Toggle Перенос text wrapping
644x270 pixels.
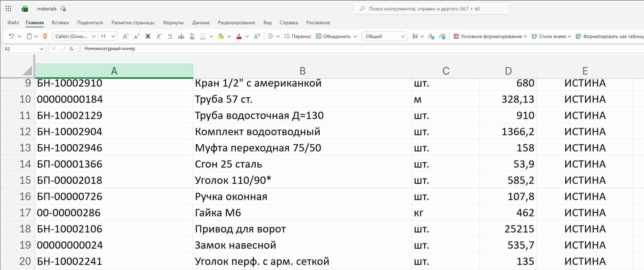pyautogui.click(x=297, y=36)
